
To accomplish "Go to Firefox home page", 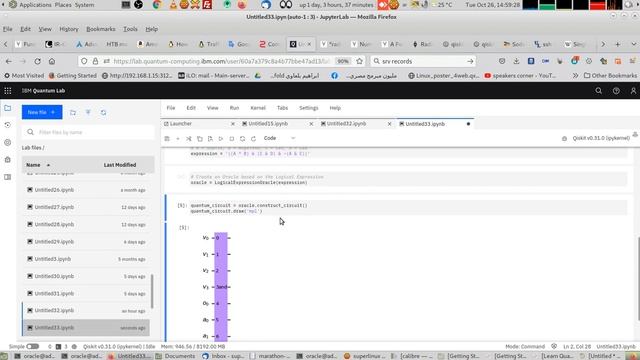I will [x=52, y=61].
